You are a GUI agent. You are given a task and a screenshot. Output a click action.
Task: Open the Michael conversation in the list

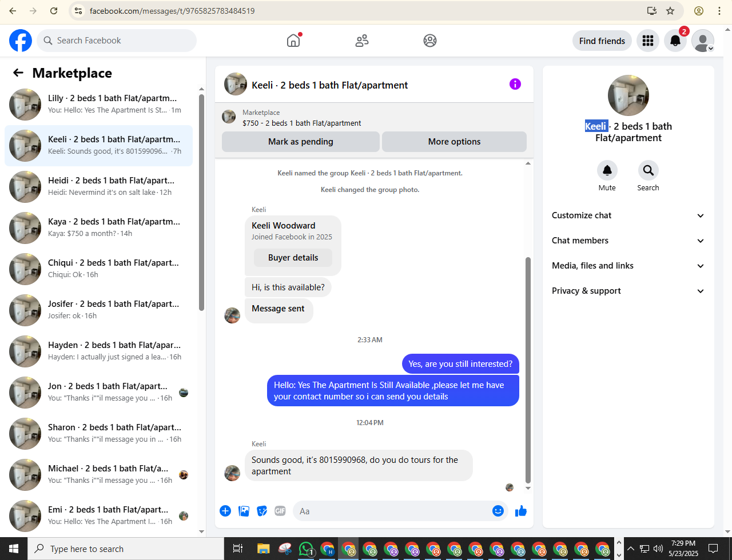click(98, 475)
